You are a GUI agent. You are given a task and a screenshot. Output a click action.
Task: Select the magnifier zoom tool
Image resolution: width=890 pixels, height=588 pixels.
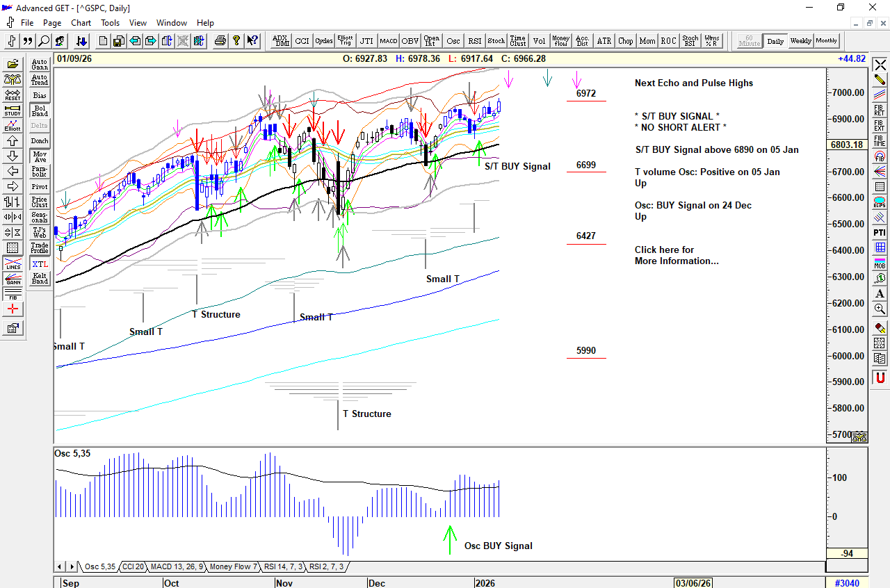[x=880, y=309]
